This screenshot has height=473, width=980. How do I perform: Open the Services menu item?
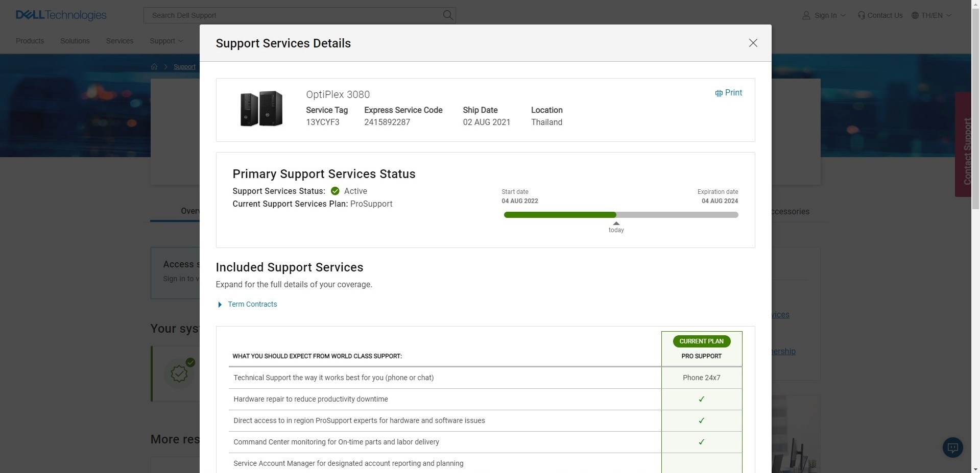point(119,41)
